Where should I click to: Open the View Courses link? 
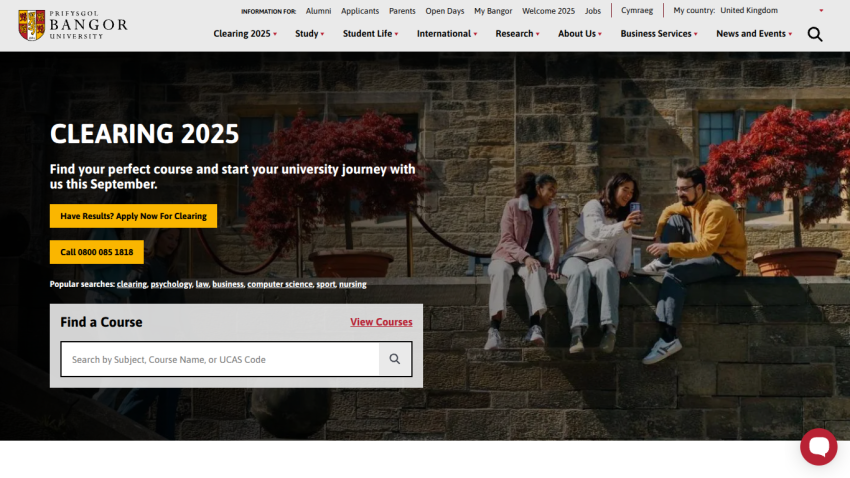[x=381, y=322]
